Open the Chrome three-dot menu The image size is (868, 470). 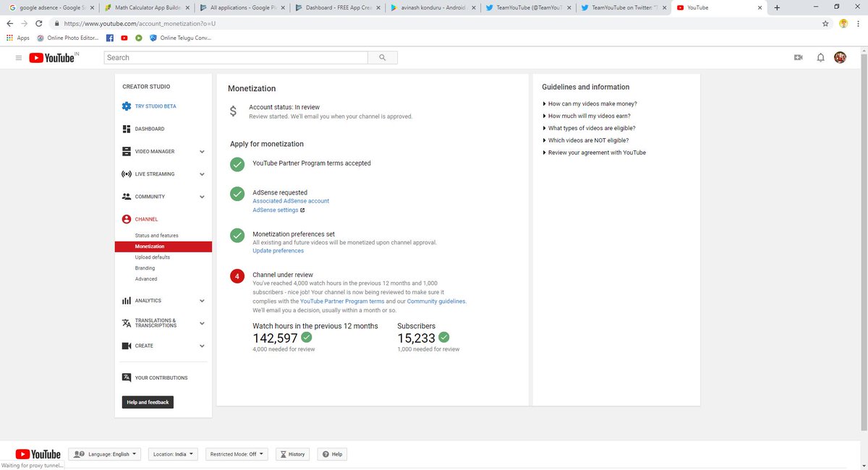coord(859,23)
